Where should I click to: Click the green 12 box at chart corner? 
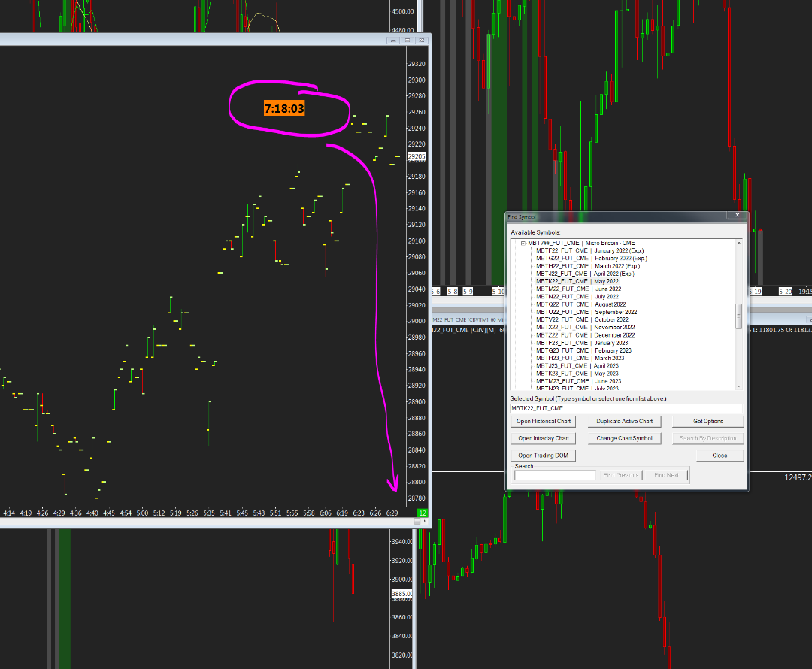(x=423, y=513)
